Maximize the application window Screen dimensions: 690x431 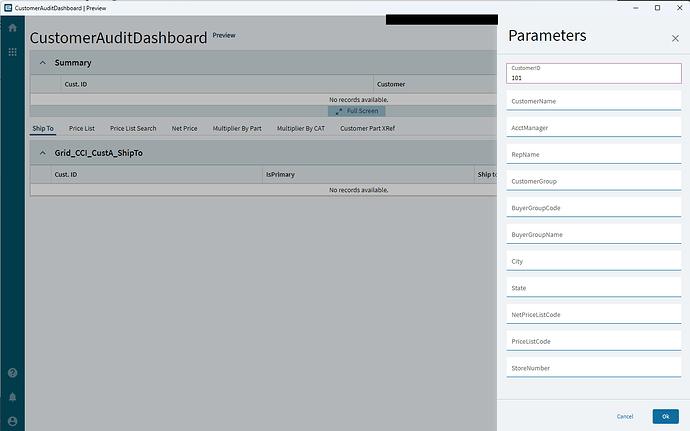[x=657, y=8]
